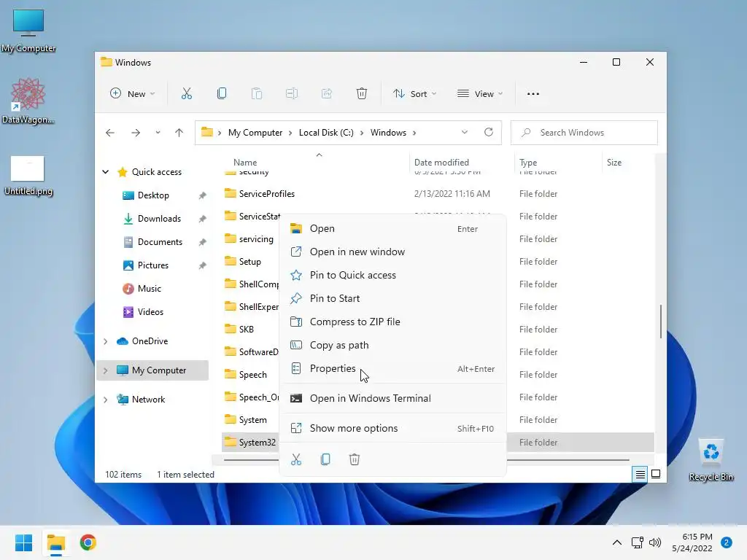Click Show more options
Viewport: 747px width, 560px height.
click(x=392, y=429)
